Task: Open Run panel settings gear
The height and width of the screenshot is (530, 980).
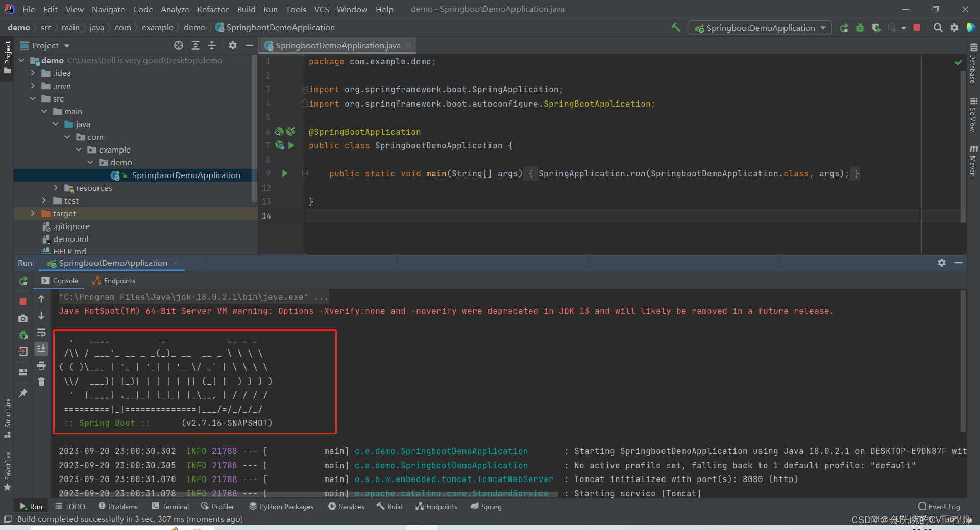Action: tap(942, 263)
